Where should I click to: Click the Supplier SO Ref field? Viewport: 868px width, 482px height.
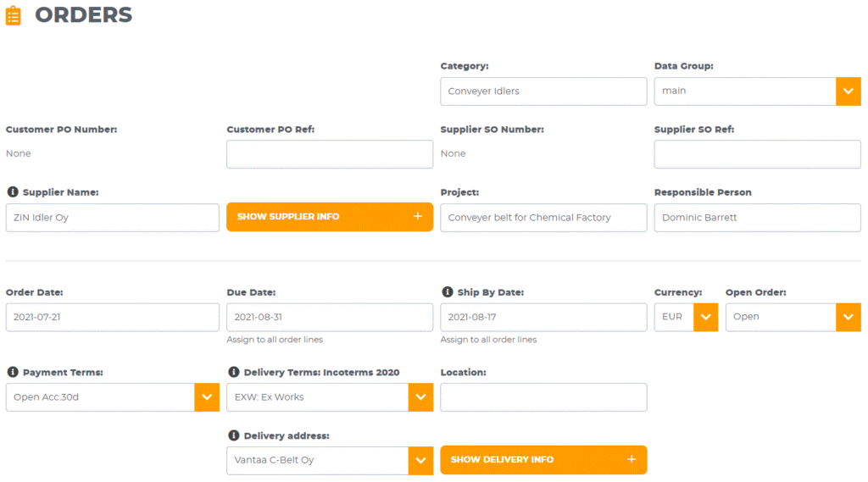click(x=757, y=154)
